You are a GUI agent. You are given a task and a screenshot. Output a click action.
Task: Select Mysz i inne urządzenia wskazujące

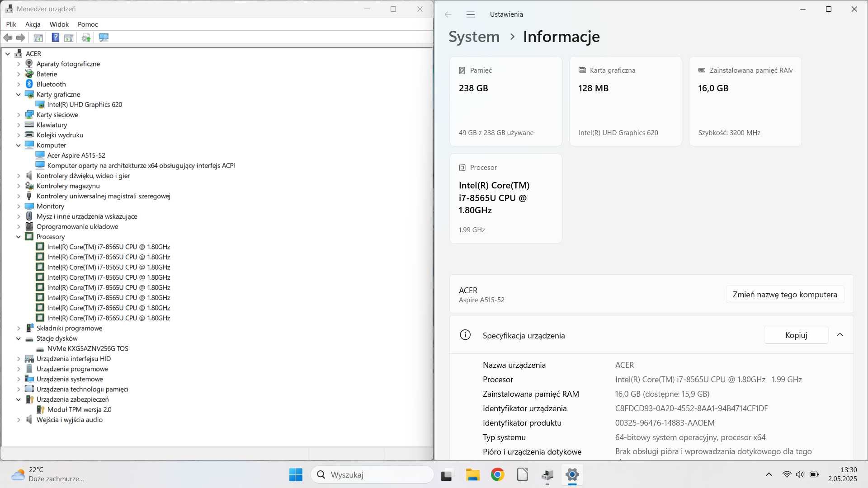[87, 216]
